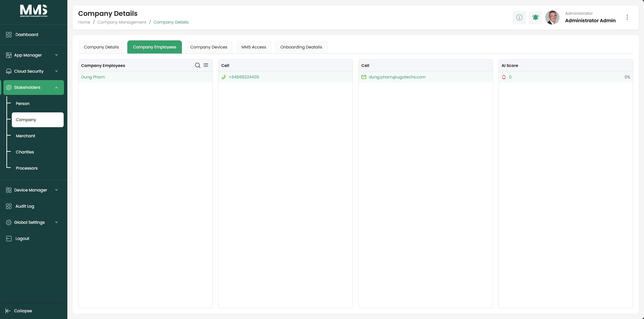Click the info icon in the header
The height and width of the screenshot is (319, 644).
pos(519,17)
